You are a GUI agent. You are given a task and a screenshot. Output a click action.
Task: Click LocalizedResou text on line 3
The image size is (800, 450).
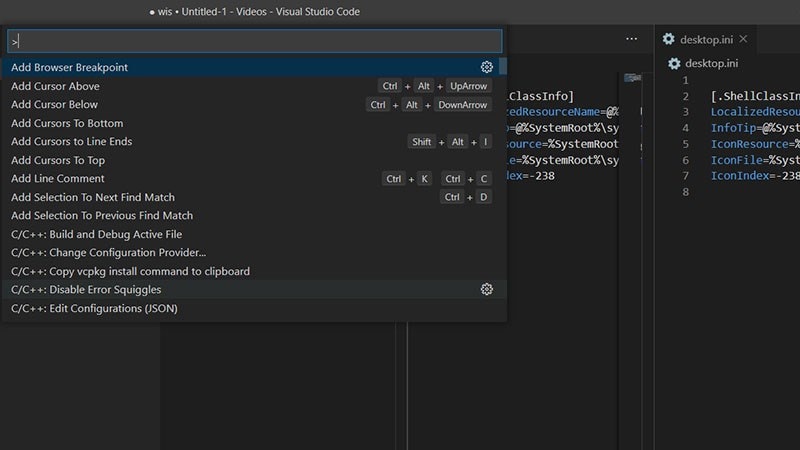(x=755, y=112)
